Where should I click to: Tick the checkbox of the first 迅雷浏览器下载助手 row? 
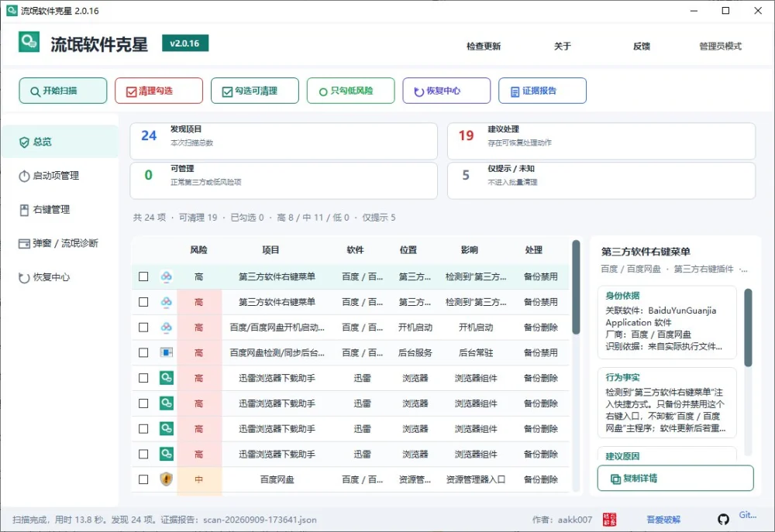point(143,378)
